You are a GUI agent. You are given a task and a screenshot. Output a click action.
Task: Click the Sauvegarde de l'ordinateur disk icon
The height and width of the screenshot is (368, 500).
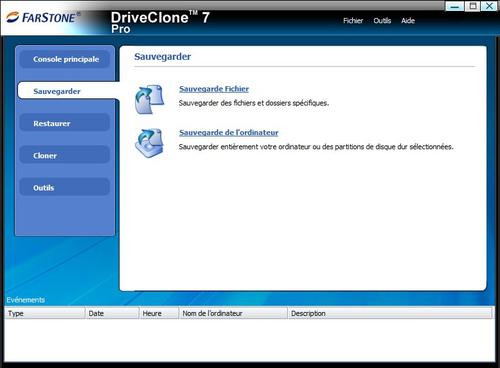pyautogui.click(x=150, y=143)
